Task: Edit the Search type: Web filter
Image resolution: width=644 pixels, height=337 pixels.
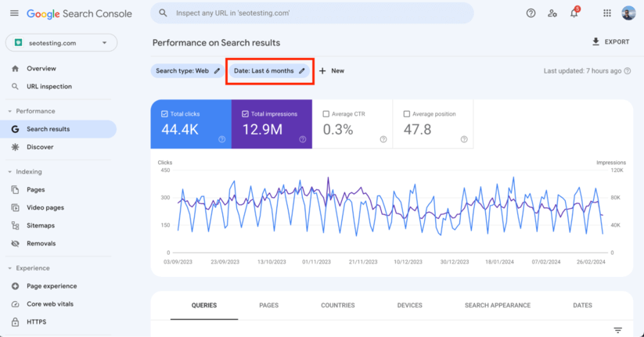Action: tap(188, 71)
